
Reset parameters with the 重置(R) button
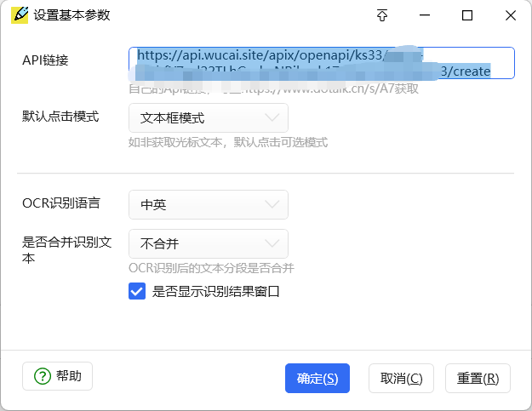coord(477,378)
